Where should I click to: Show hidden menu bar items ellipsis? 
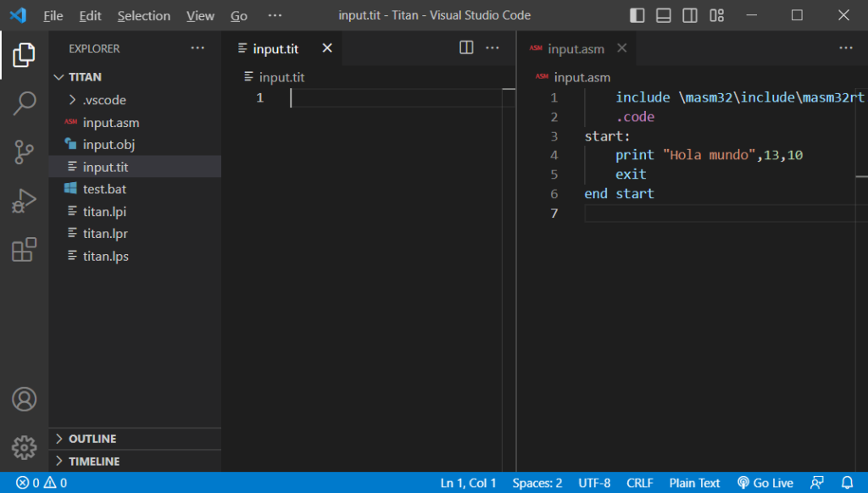coord(275,15)
